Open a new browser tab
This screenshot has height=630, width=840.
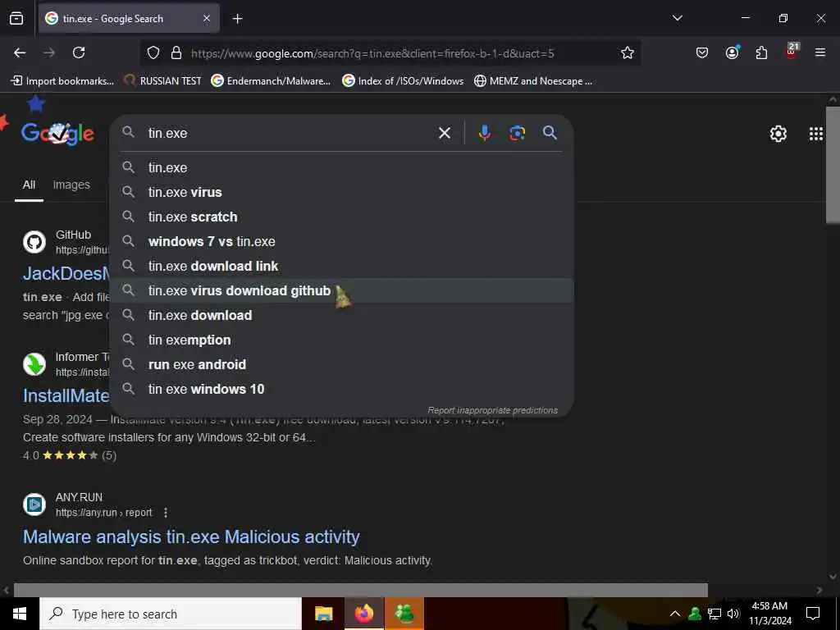pyautogui.click(x=237, y=19)
